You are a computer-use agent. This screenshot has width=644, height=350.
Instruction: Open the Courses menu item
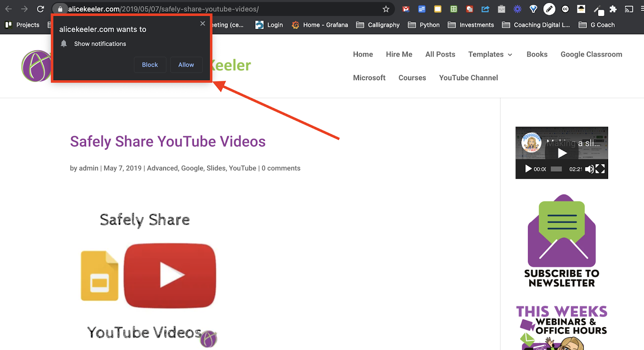[412, 78]
